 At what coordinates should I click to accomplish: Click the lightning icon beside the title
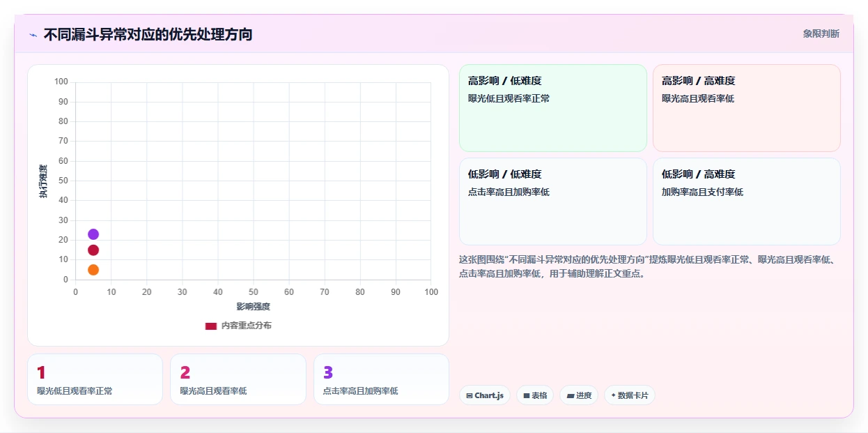pyautogui.click(x=33, y=34)
